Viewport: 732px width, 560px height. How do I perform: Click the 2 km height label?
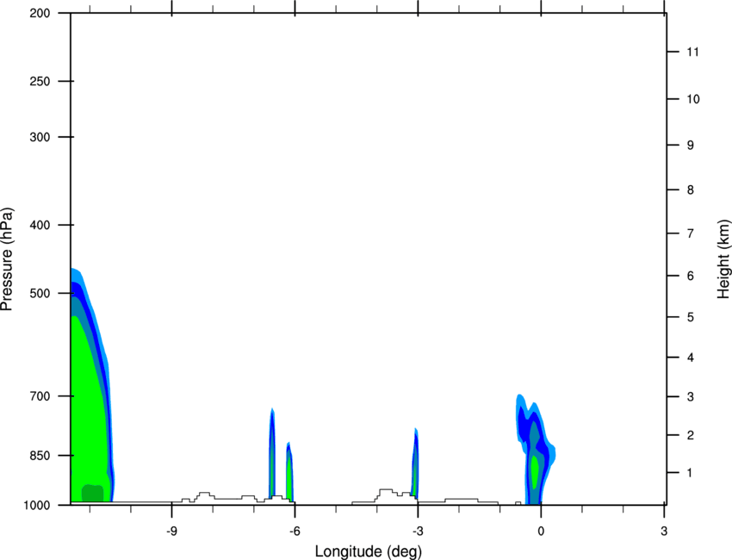[x=691, y=435]
